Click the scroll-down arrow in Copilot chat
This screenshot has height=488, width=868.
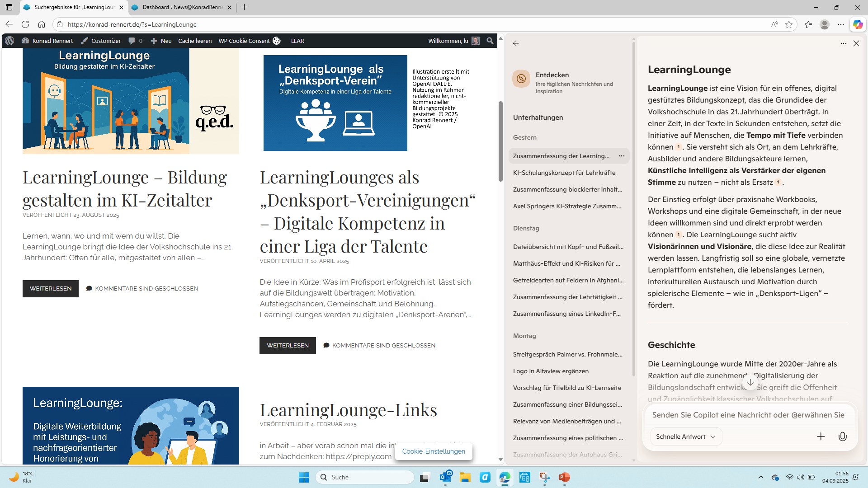point(750,383)
